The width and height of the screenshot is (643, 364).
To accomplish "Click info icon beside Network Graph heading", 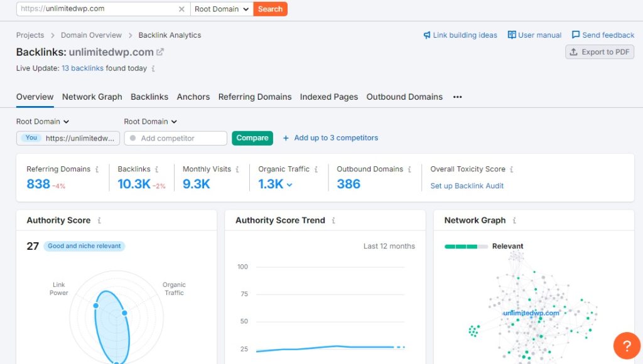I will pos(514,220).
